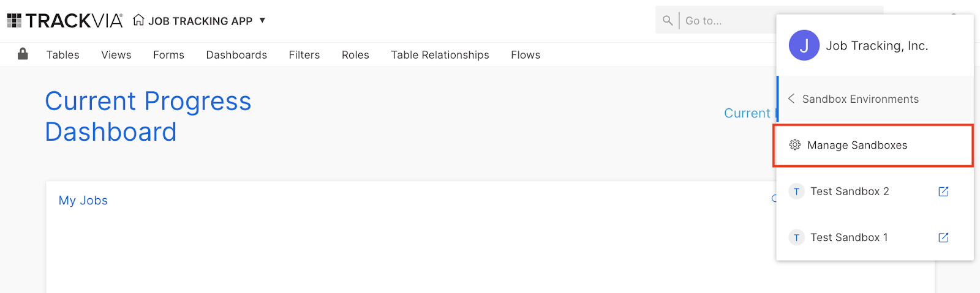
Task: Click the home icon beside Job Tracking App
Action: pos(139,20)
